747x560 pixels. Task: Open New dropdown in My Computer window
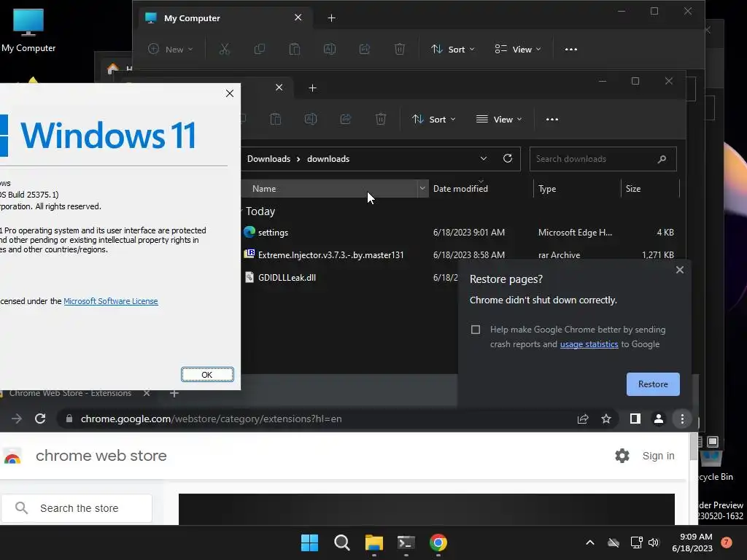coord(171,49)
